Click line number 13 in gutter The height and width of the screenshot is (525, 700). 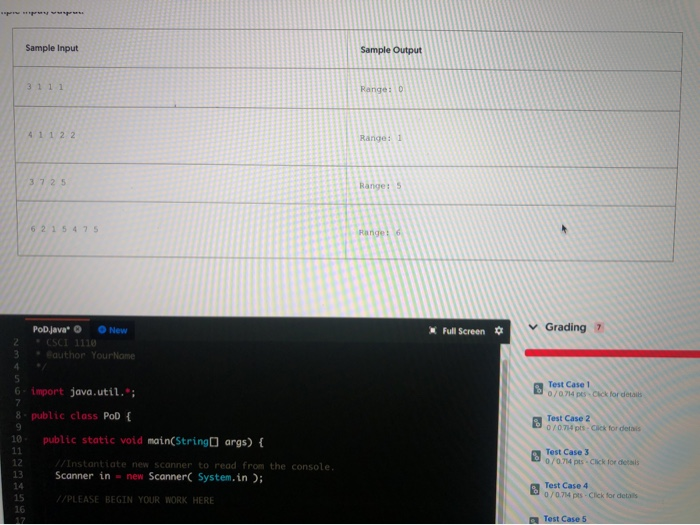[17, 474]
